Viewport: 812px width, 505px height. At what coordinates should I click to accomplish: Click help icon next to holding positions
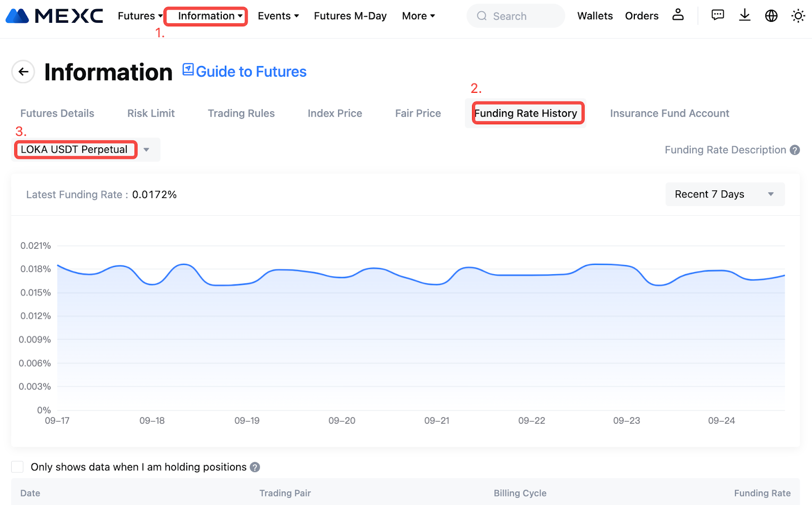255,467
